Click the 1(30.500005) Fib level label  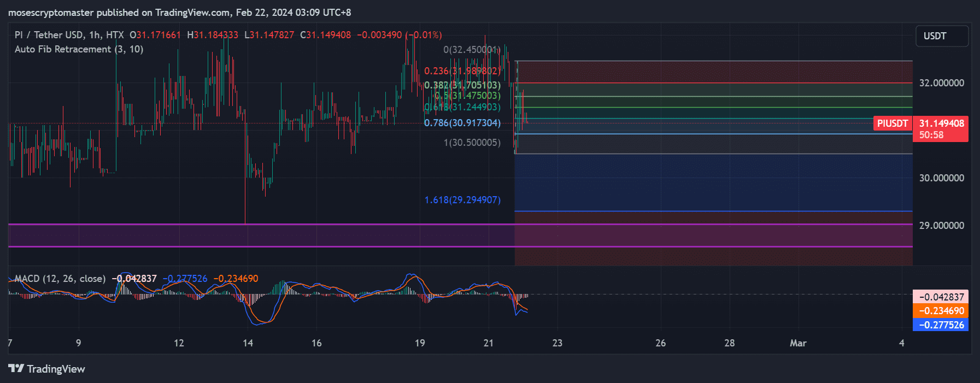(472, 143)
